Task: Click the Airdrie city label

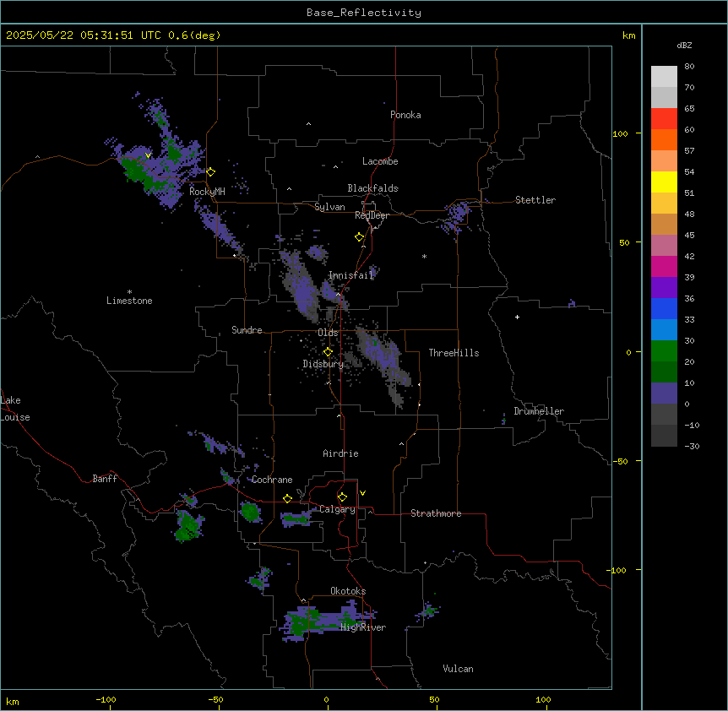Action: pyautogui.click(x=340, y=453)
